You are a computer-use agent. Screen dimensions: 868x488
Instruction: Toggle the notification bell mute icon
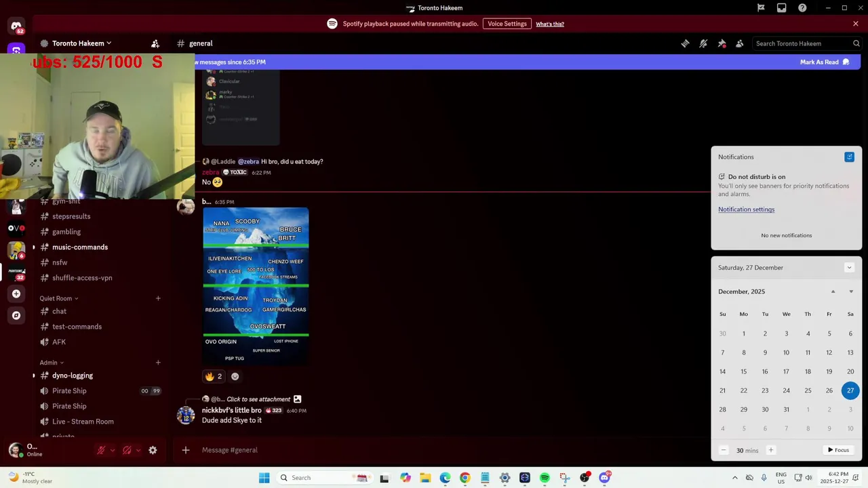pos(703,43)
